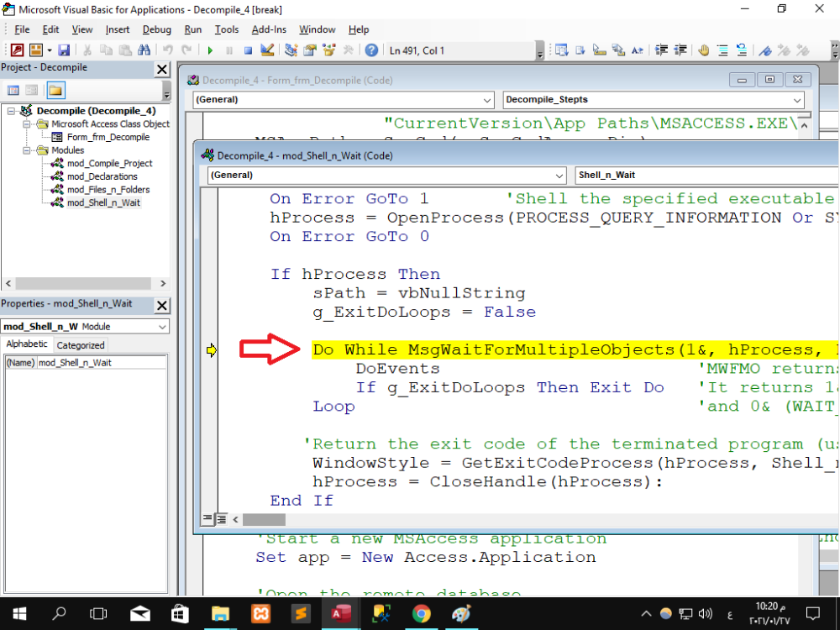Close the Properties - mod_Shell_n_Wait panel

162,306
